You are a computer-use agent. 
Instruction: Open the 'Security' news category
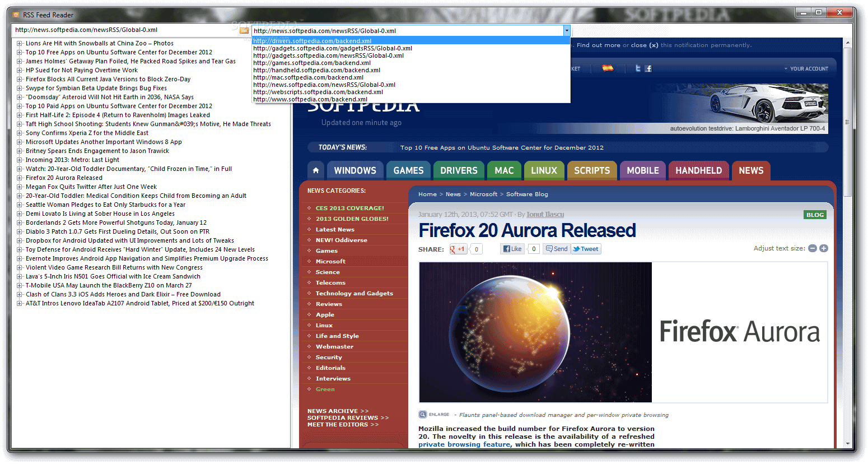(329, 357)
